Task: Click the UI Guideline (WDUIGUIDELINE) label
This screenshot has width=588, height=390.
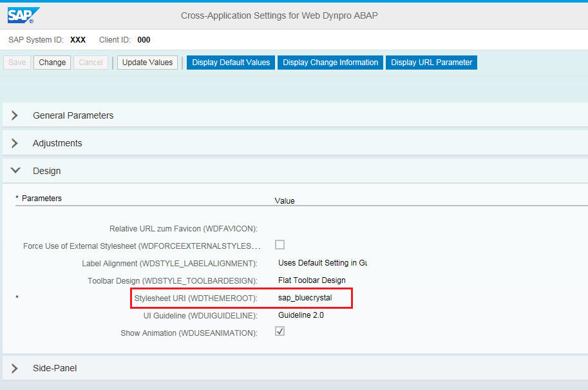Action: point(200,316)
